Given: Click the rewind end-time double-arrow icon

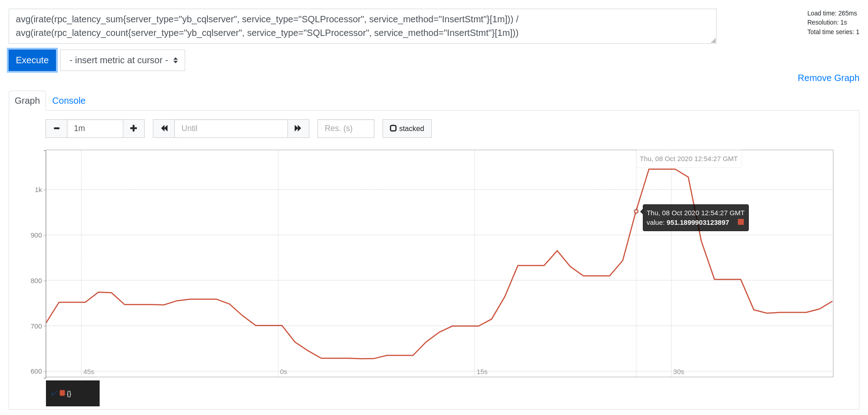Looking at the screenshot, I should [164, 128].
